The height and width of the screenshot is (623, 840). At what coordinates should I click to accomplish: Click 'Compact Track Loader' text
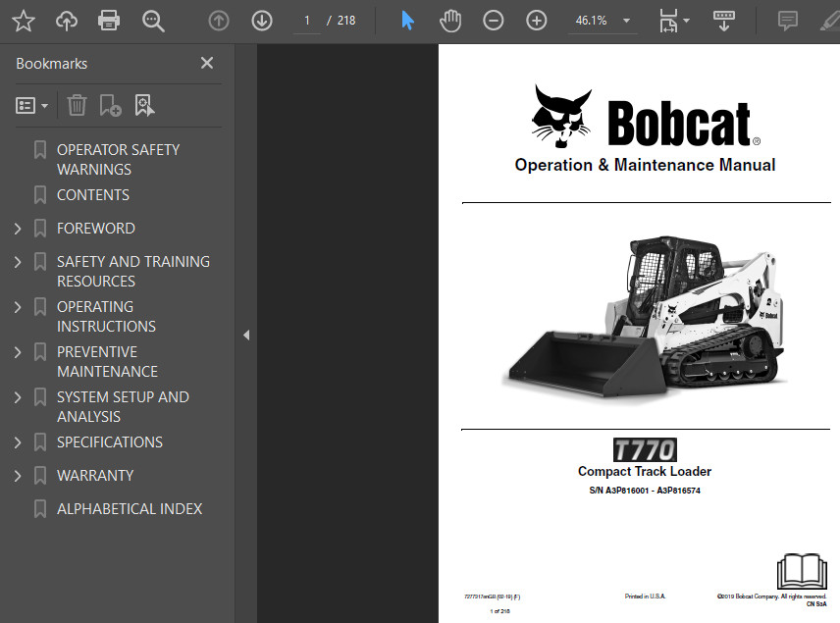point(645,471)
